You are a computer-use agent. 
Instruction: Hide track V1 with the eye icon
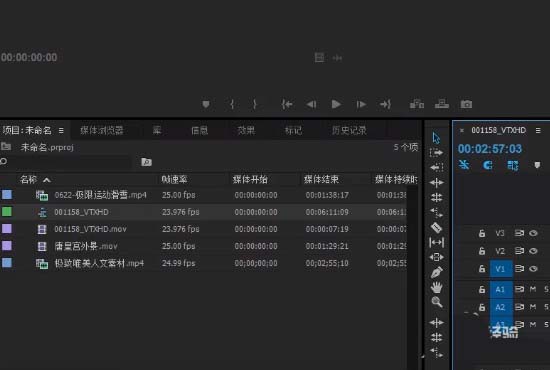(533, 269)
